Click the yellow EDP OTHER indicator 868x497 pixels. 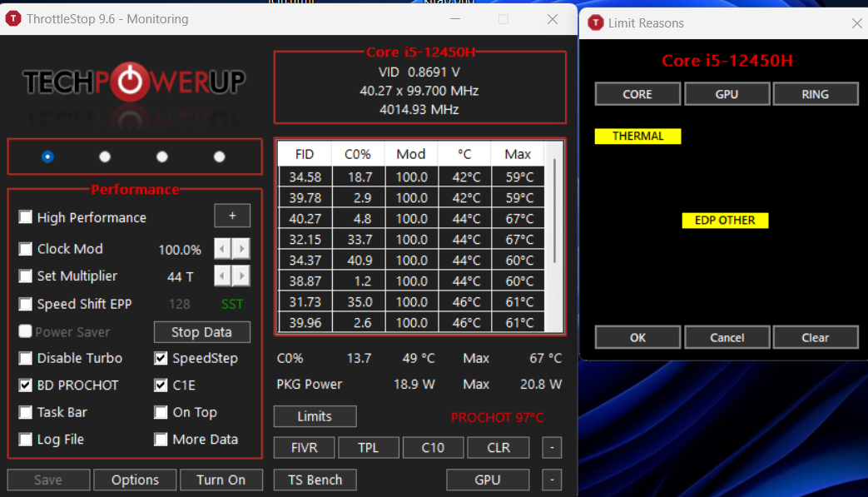pos(725,221)
